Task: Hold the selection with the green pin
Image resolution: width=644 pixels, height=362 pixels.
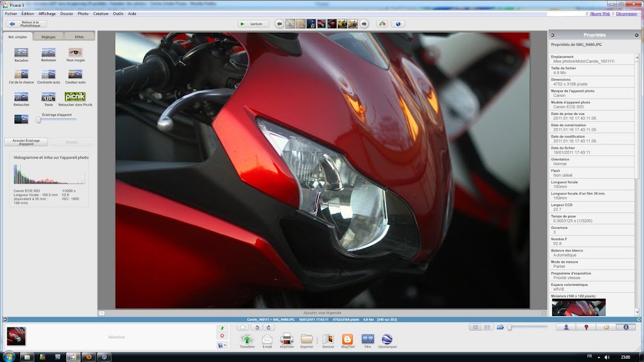Action: (x=222, y=328)
